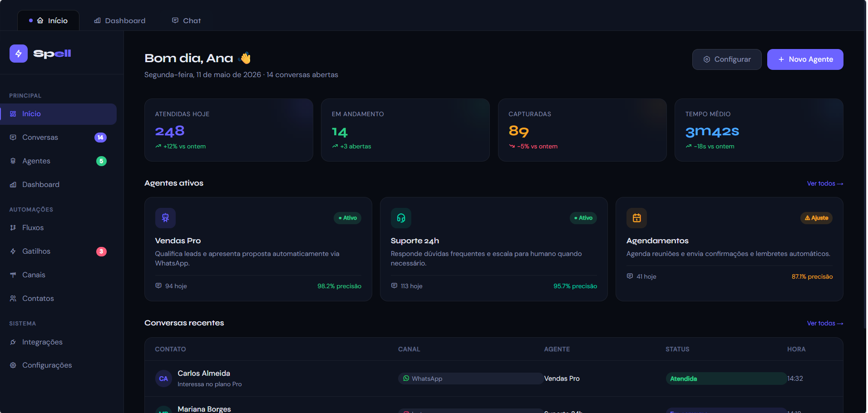Select the Agentes robot icon in sidebar
The image size is (868, 413).
click(x=13, y=161)
